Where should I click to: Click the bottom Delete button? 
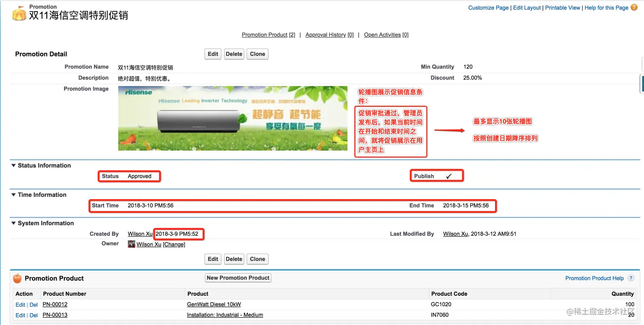[x=234, y=259]
